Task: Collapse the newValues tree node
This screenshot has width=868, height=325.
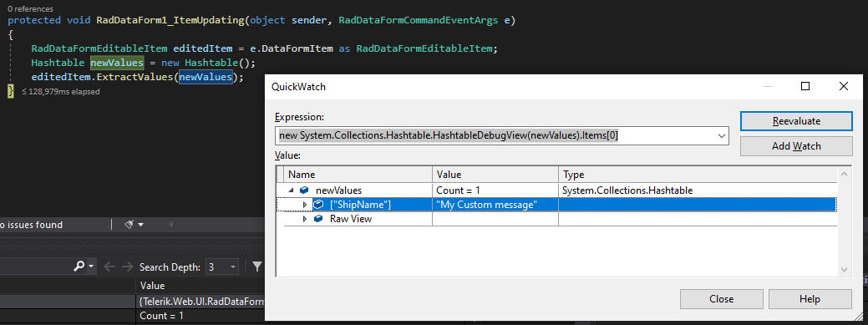Action: click(292, 190)
